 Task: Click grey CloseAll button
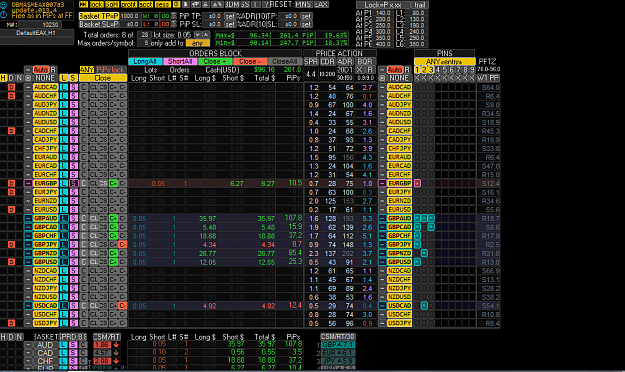pos(285,61)
